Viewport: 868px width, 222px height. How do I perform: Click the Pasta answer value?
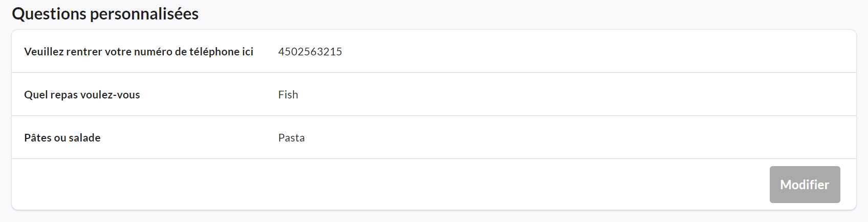tap(291, 138)
